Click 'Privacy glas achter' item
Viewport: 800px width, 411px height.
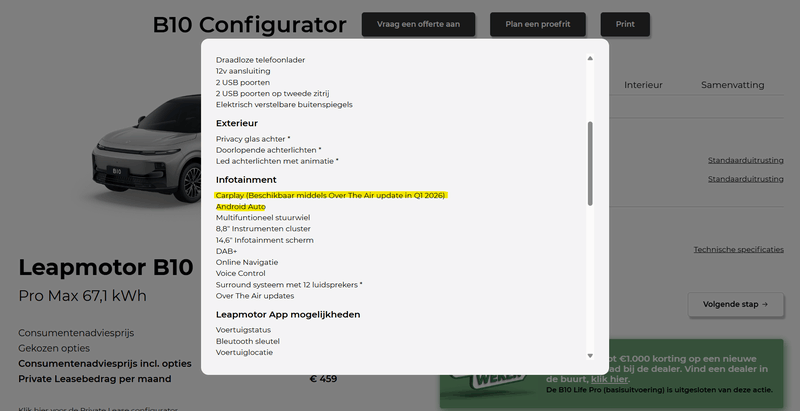point(253,139)
